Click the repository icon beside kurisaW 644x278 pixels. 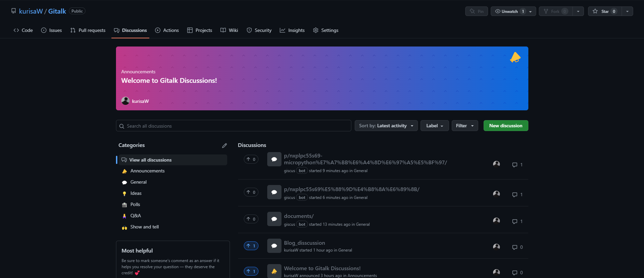[x=14, y=11]
